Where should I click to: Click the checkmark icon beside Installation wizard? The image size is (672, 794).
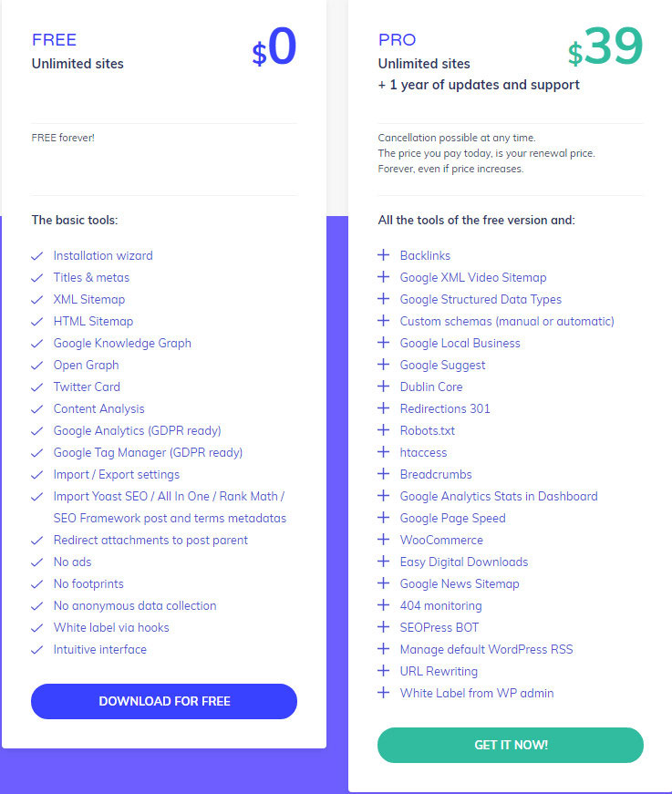pyautogui.click(x=37, y=255)
